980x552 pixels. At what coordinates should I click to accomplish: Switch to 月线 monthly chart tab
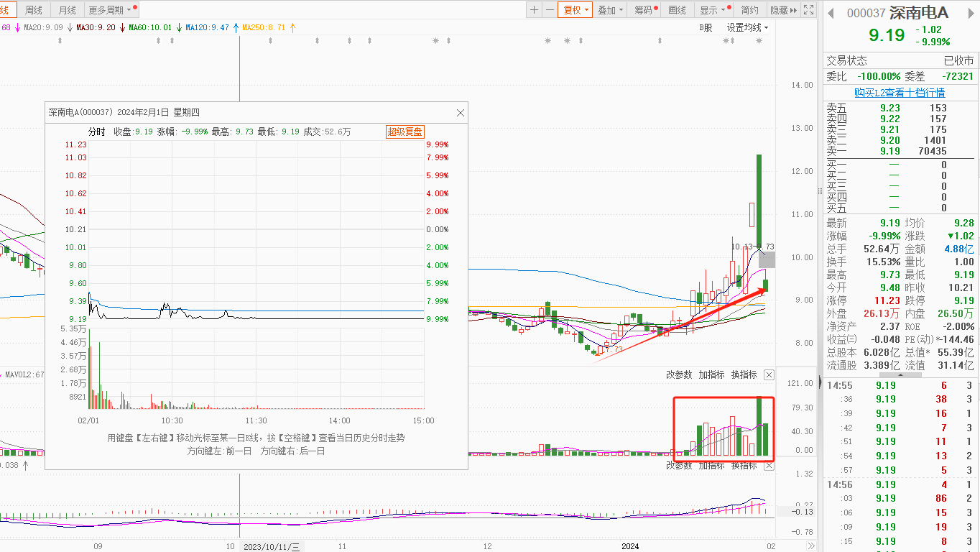(67, 10)
